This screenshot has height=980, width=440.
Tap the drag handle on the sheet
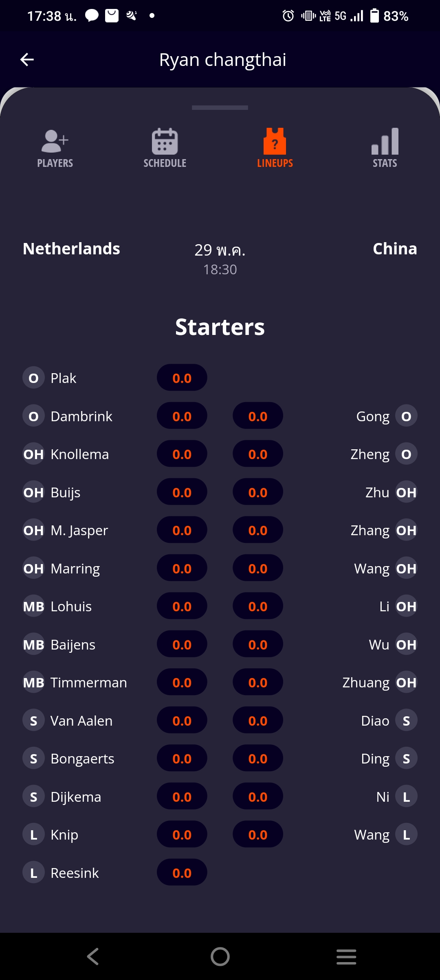pyautogui.click(x=220, y=108)
